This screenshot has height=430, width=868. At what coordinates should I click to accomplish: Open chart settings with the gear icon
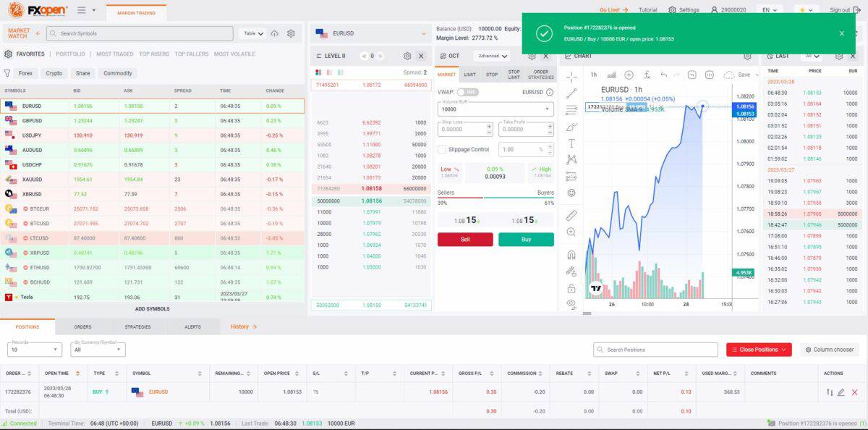coord(748,56)
